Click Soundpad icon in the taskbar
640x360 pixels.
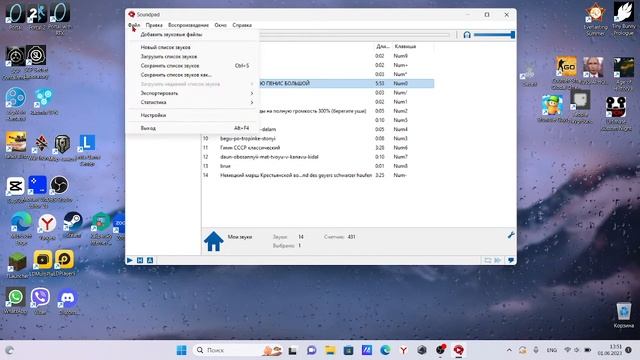coord(458,350)
